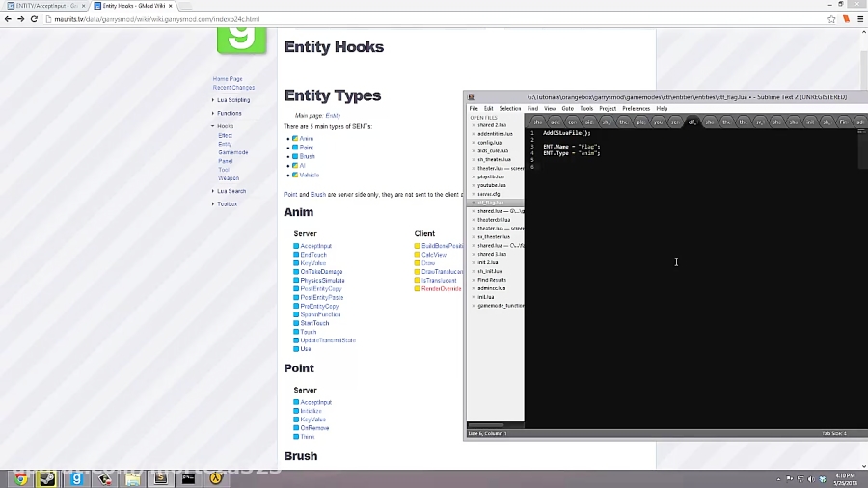This screenshot has height=488, width=868.
Task: Click the green Garry's Mod wiki logo
Action: click(x=241, y=39)
